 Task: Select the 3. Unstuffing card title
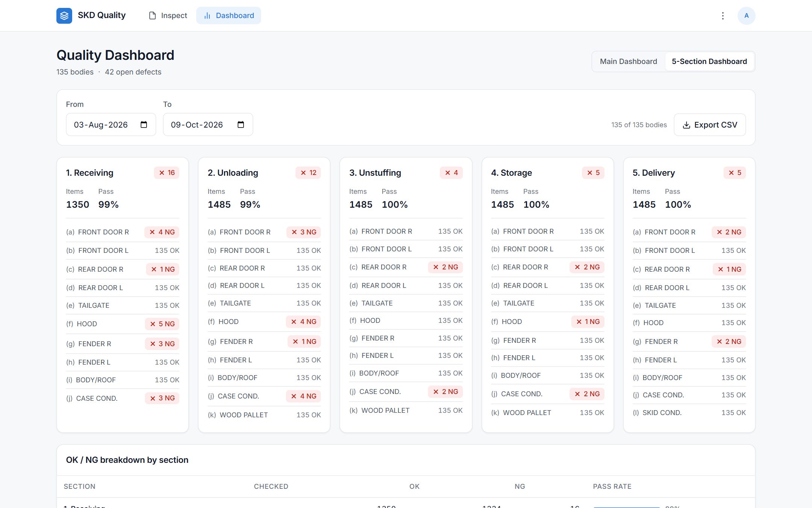pyautogui.click(x=375, y=173)
